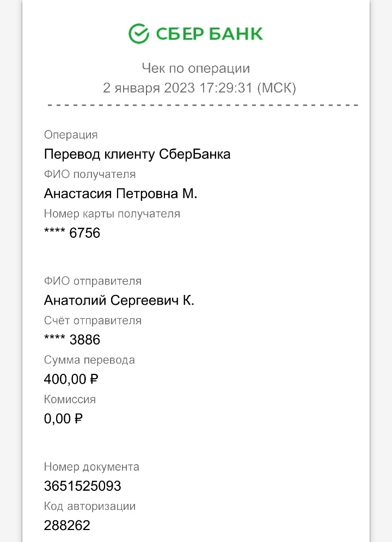This screenshot has width=392, height=542.
Task: Click sender name Анатолий Сергеевич К.
Action: click(x=119, y=300)
